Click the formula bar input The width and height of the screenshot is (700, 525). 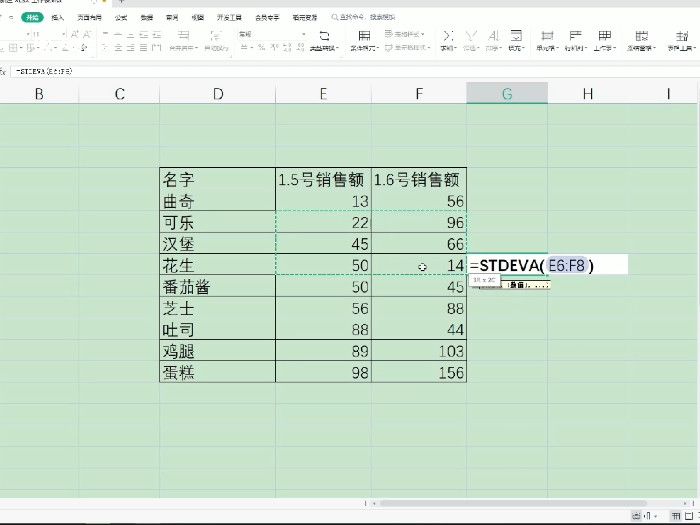pyautogui.click(x=355, y=71)
